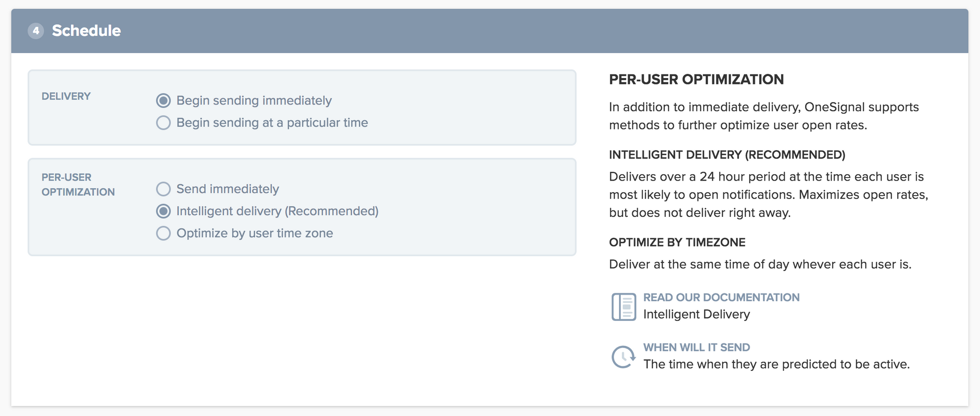This screenshot has height=416, width=980.
Task: Choose the Send immediately optimization option
Action: click(163, 189)
